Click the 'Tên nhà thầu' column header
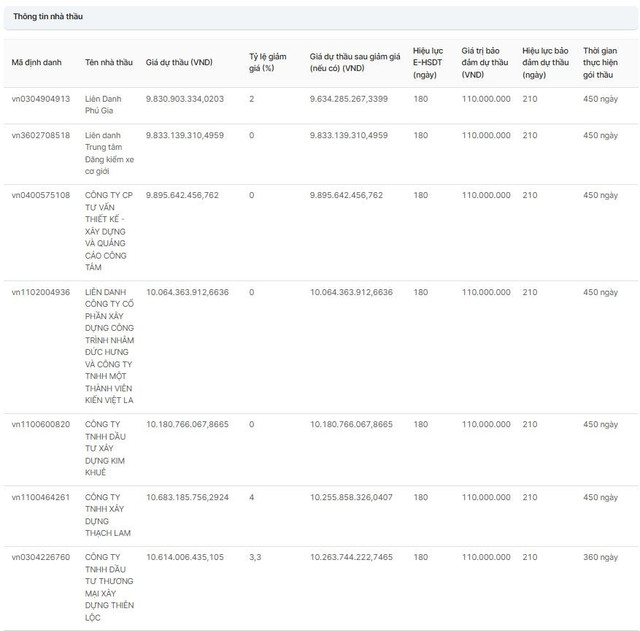This screenshot has width=640, height=631. point(109,62)
